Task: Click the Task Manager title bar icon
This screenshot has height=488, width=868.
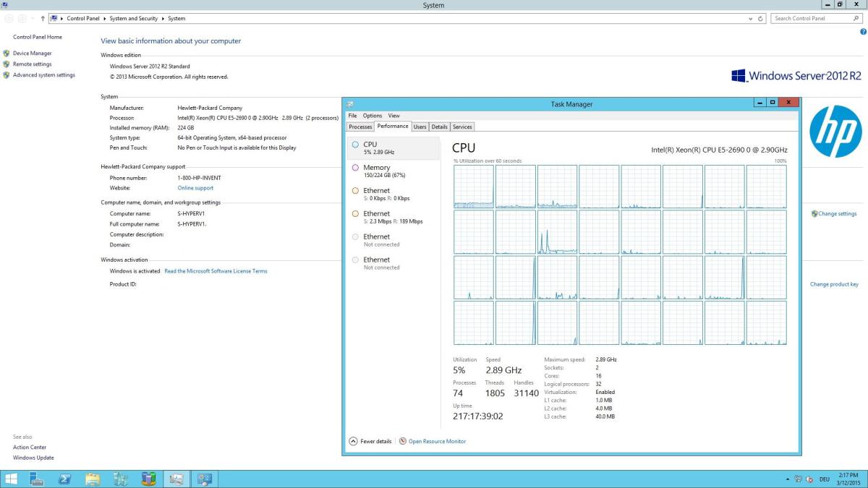Action: click(350, 104)
